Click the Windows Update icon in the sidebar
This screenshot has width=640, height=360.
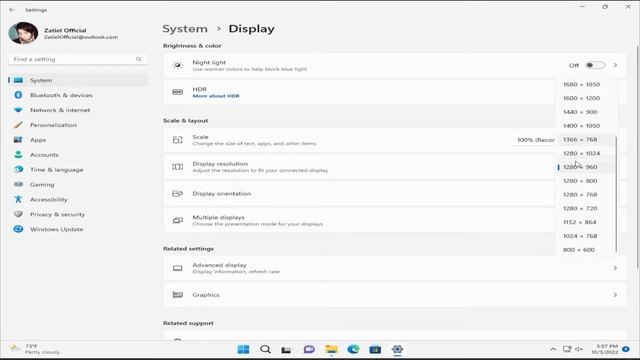[18, 229]
